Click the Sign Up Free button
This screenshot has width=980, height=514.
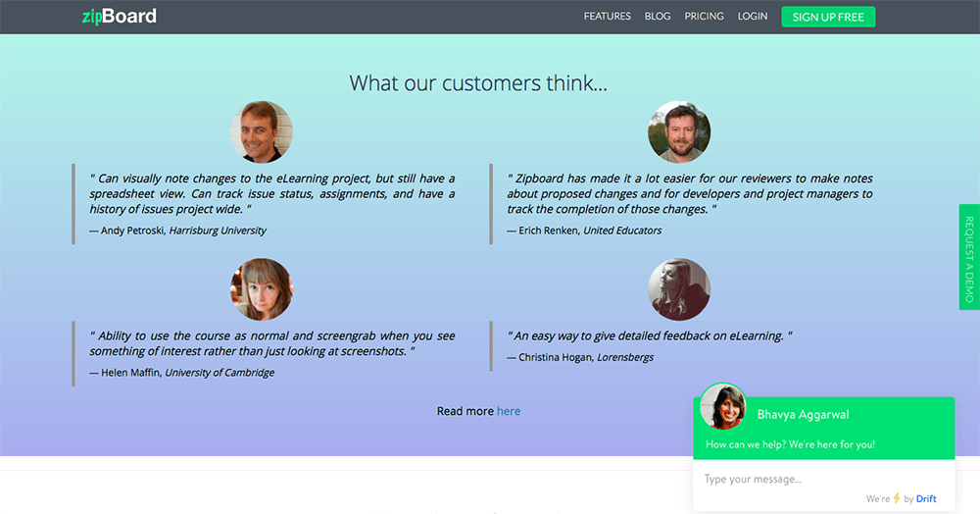pyautogui.click(x=828, y=17)
